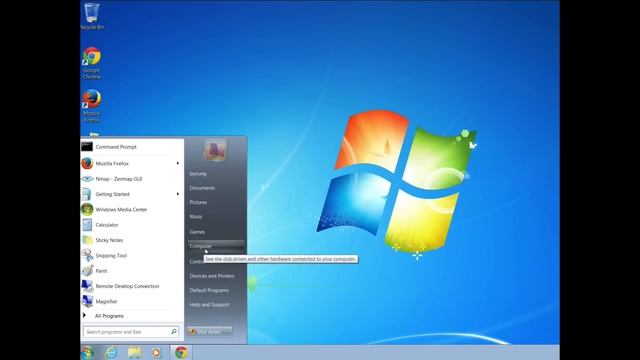This screenshot has width=640, height=360.
Task: Open Sticky Notes
Action: (132, 240)
